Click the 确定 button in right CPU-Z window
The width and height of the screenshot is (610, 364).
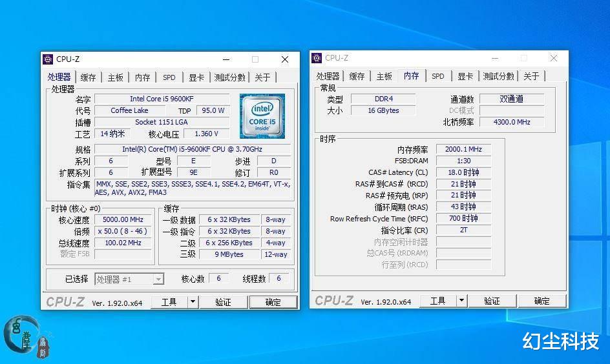click(x=542, y=300)
